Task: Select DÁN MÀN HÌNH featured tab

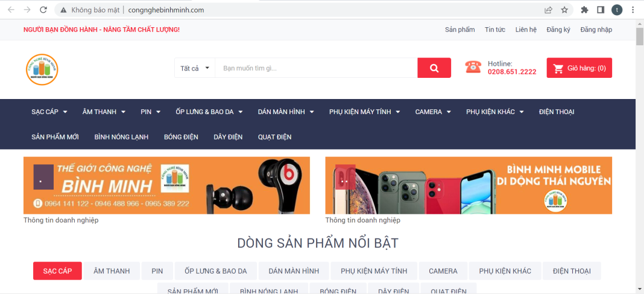Action: pyautogui.click(x=294, y=271)
